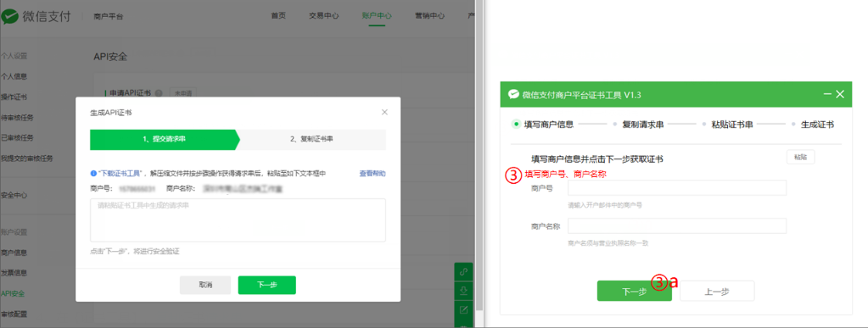Click 下一步 in certificate dialog
868x328 pixels.
pyautogui.click(x=266, y=285)
